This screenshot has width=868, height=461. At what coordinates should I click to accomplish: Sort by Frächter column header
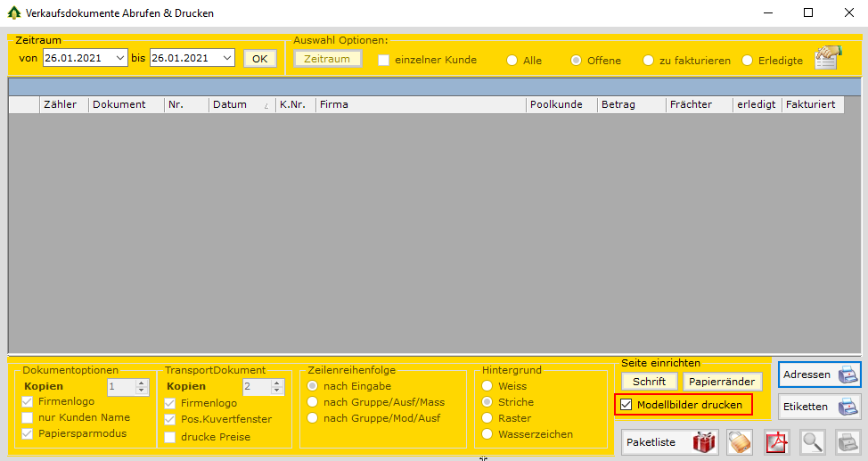pos(700,104)
